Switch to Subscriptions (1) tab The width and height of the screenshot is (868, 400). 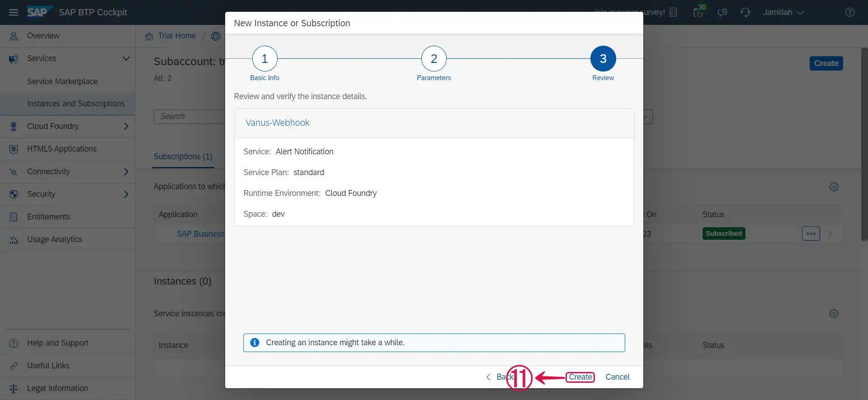[x=183, y=157]
